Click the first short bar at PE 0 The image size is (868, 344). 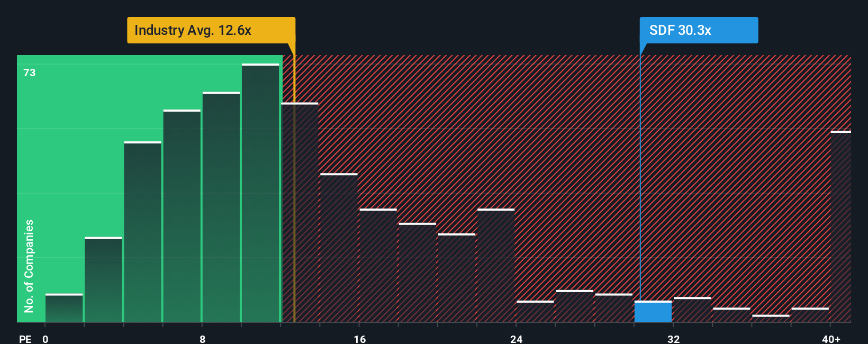(x=64, y=307)
